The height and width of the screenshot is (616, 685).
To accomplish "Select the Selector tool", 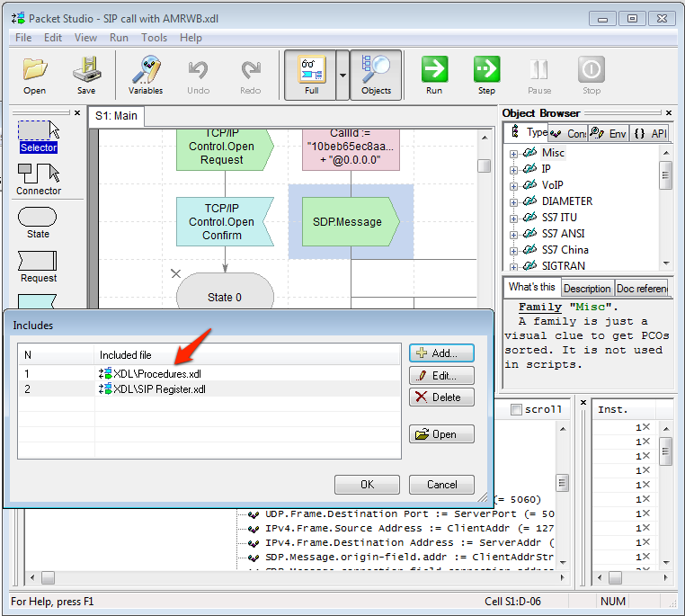I will [39, 137].
